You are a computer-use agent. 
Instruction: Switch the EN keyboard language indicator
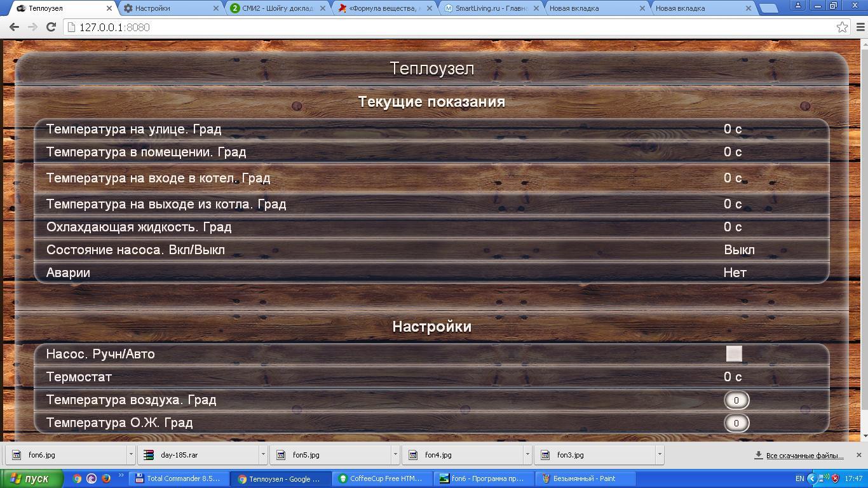(x=800, y=478)
